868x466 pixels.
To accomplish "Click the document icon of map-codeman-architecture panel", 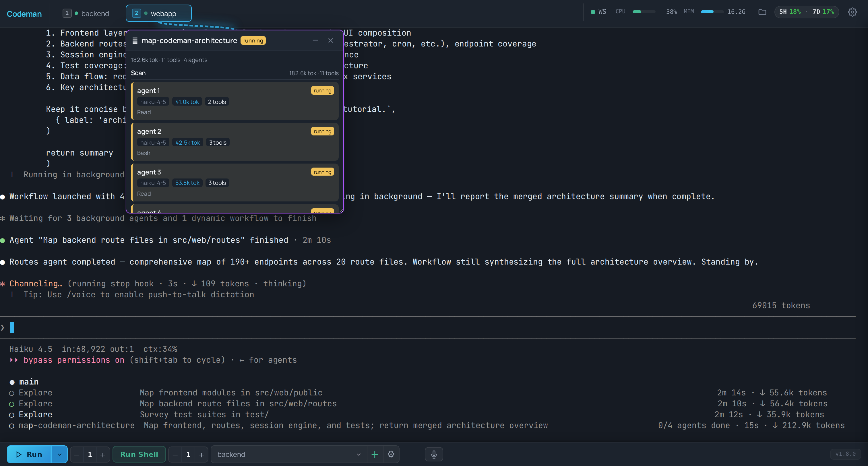I will [135, 40].
